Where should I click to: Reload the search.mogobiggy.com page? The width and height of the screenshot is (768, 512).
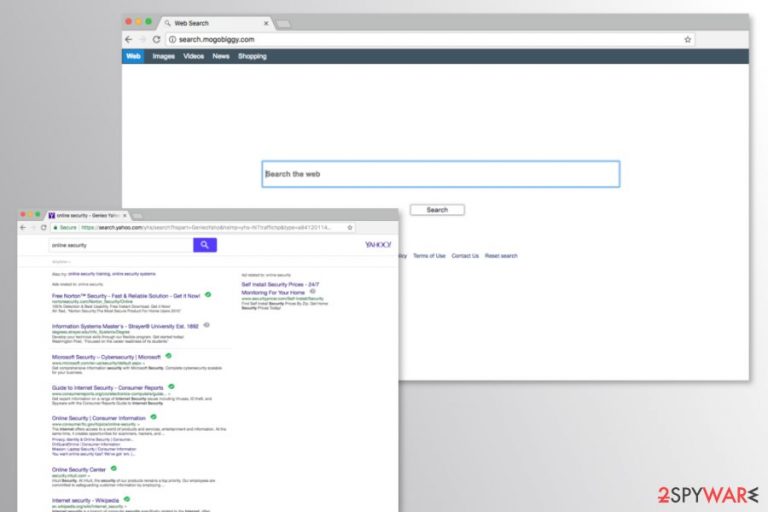coord(156,39)
